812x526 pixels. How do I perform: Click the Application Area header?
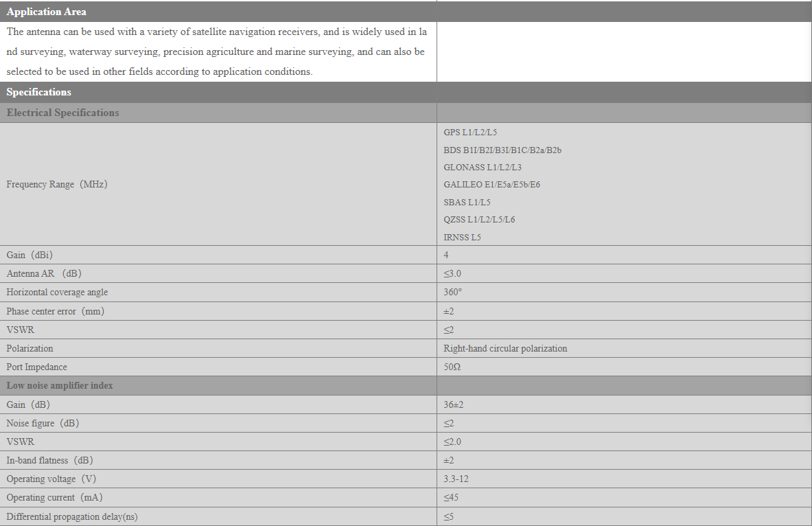click(x=46, y=12)
